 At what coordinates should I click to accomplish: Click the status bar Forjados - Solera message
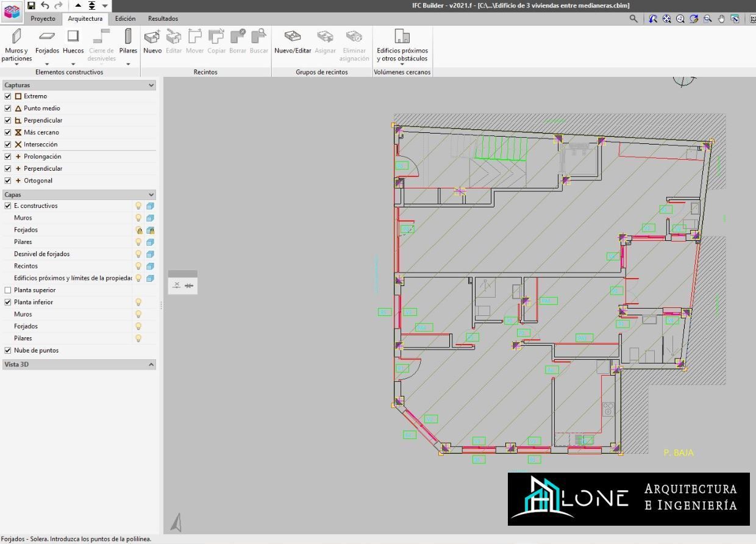point(76,539)
